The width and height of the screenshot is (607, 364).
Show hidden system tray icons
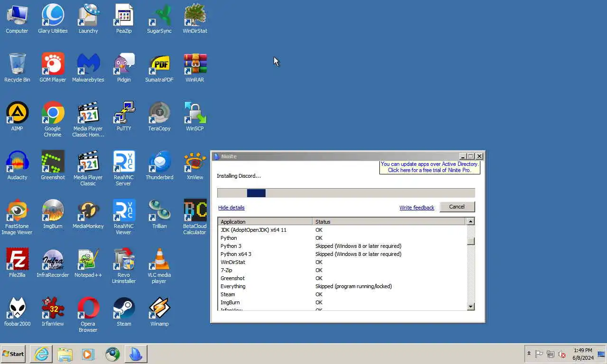(x=529, y=354)
